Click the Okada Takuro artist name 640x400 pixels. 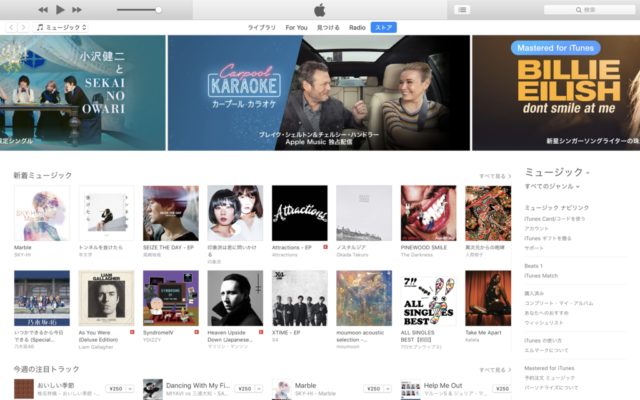click(x=352, y=255)
